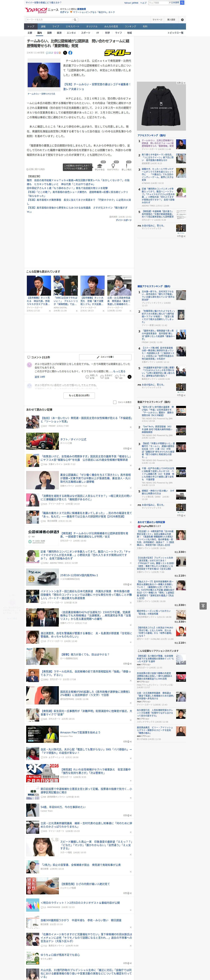Share the article on Facebook below the headline

(x=70, y=53)
